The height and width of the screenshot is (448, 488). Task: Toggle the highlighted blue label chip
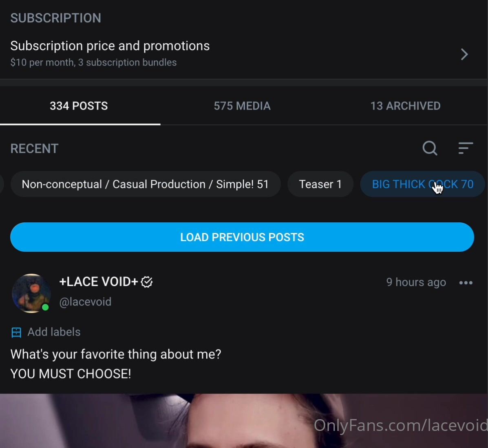tap(423, 184)
